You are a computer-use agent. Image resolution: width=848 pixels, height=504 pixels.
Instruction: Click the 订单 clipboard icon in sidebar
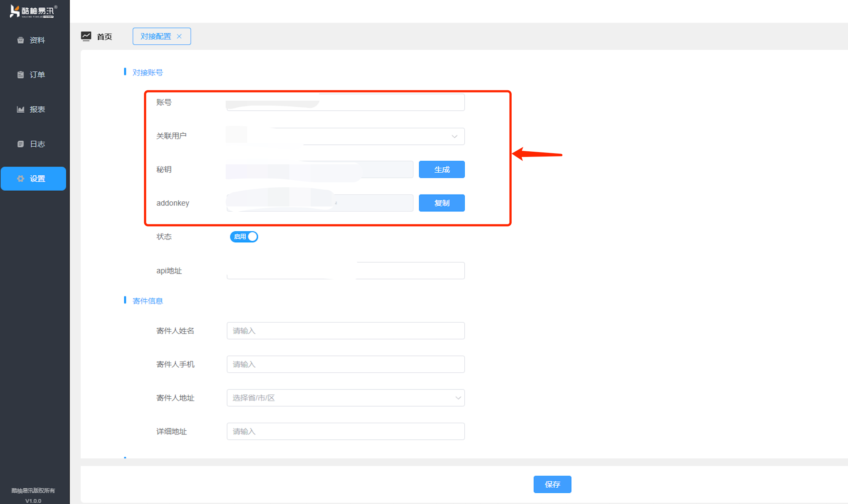(x=21, y=75)
